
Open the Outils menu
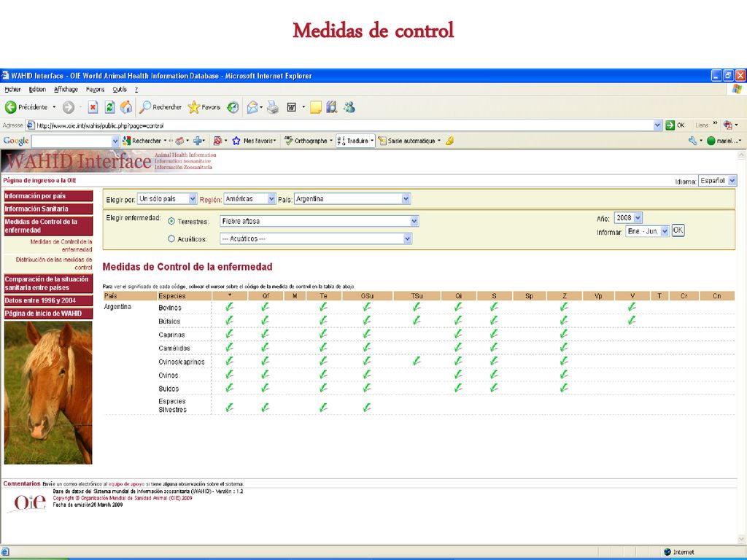coord(120,90)
